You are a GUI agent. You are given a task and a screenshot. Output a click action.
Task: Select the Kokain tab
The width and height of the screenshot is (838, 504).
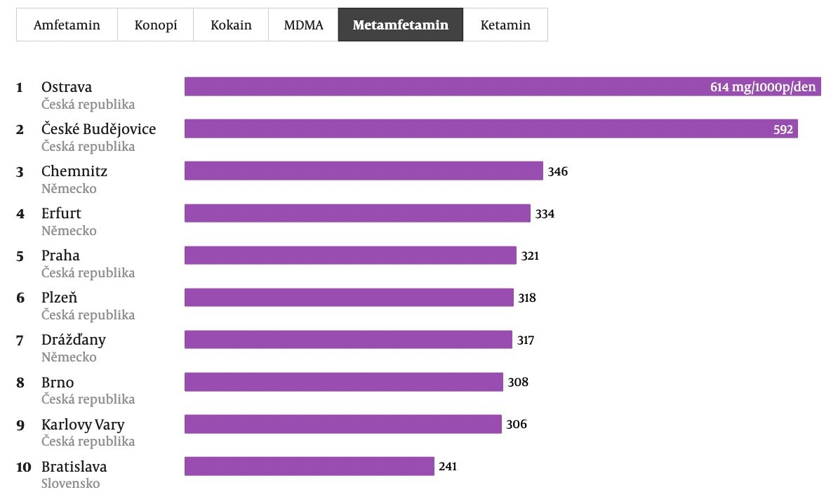pyautogui.click(x=231, y=25)
